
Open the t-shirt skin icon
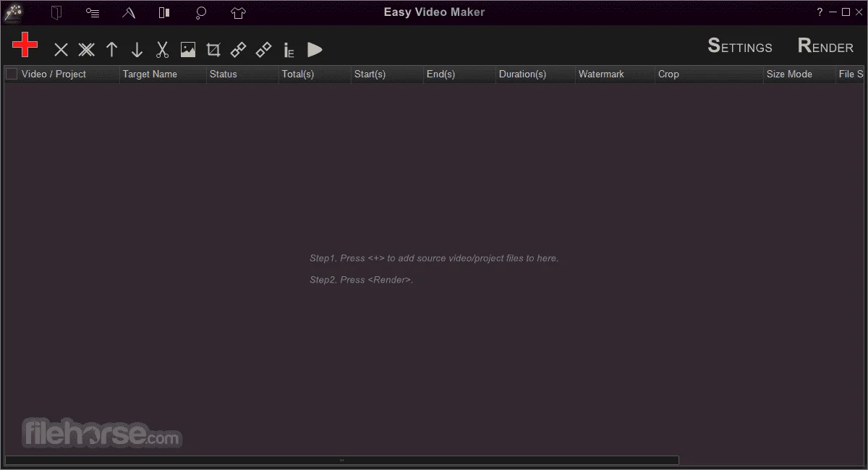tap(239, 12)
